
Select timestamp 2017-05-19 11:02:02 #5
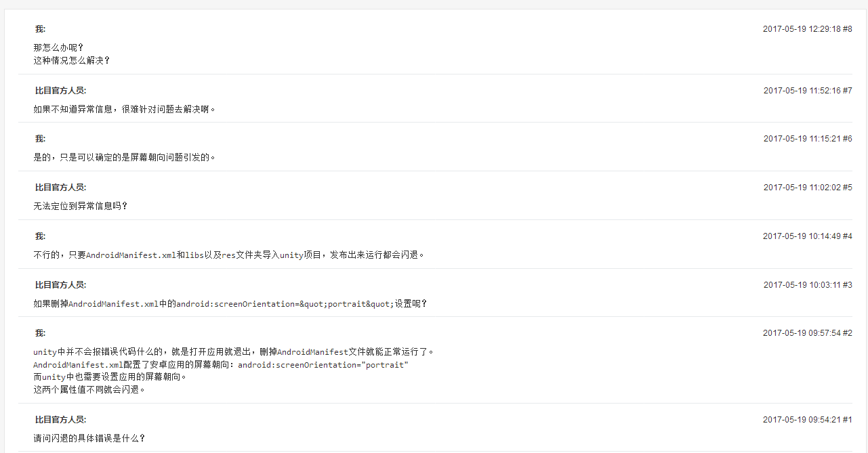[x=807, y=188]
